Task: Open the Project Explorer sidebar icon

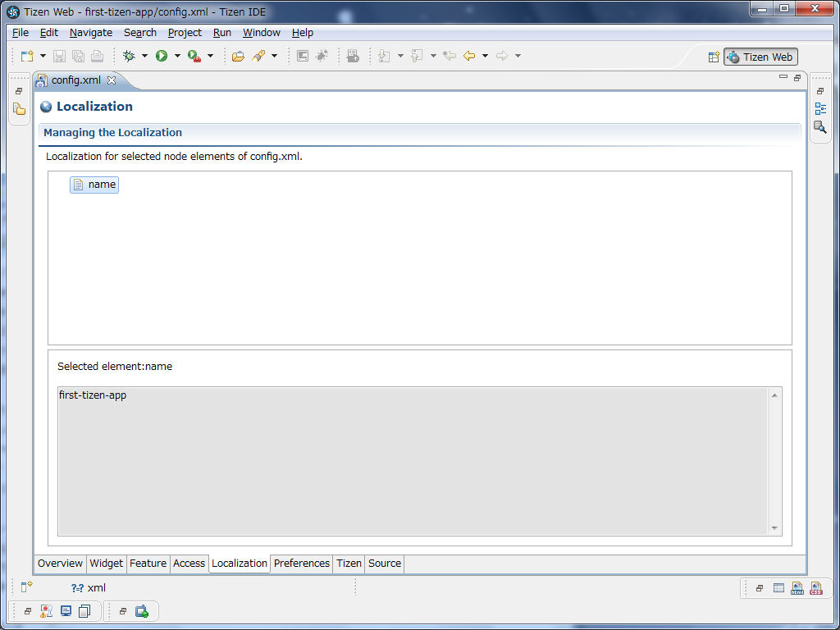Action: pyautogui.click(x=20, y=109)
